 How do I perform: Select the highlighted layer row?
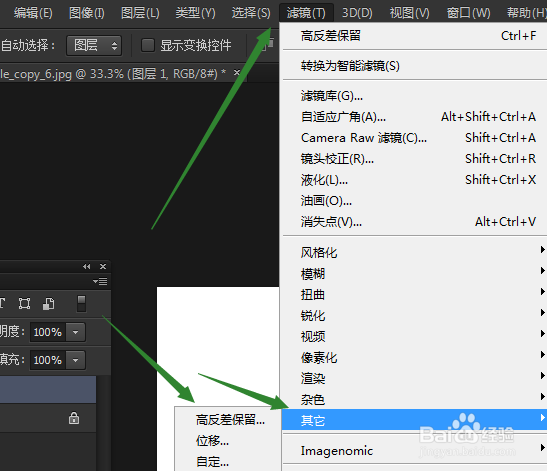tap(48, 389)
